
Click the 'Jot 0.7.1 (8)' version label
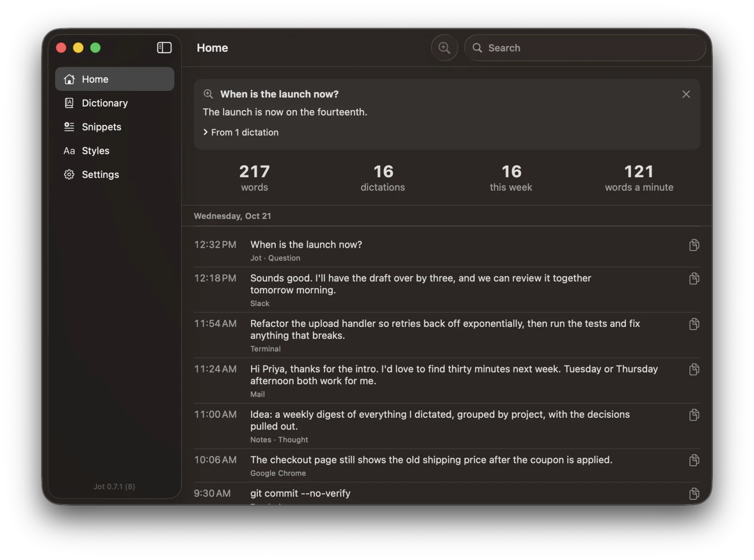point(114,487)
